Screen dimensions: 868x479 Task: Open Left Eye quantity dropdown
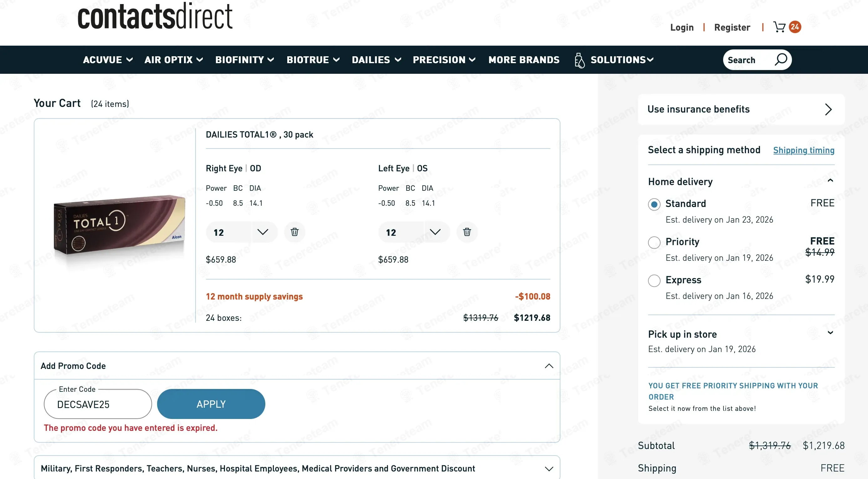[435, 232]
